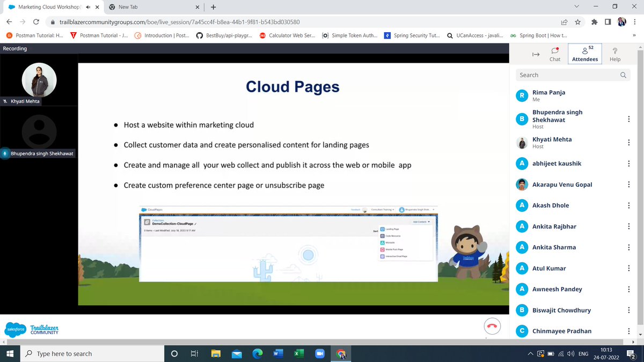The image size is (644, 362).
Task: Open Chrome three-dot menu
Action: (635, 22)
